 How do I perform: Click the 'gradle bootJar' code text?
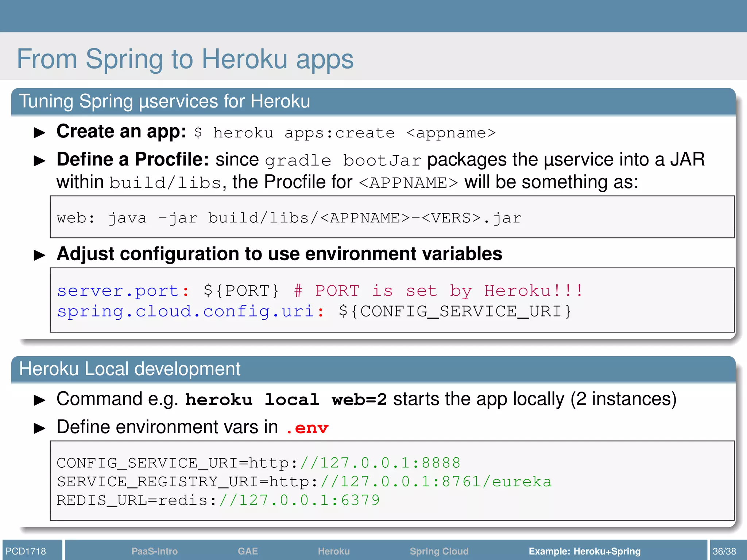[343, 161]
